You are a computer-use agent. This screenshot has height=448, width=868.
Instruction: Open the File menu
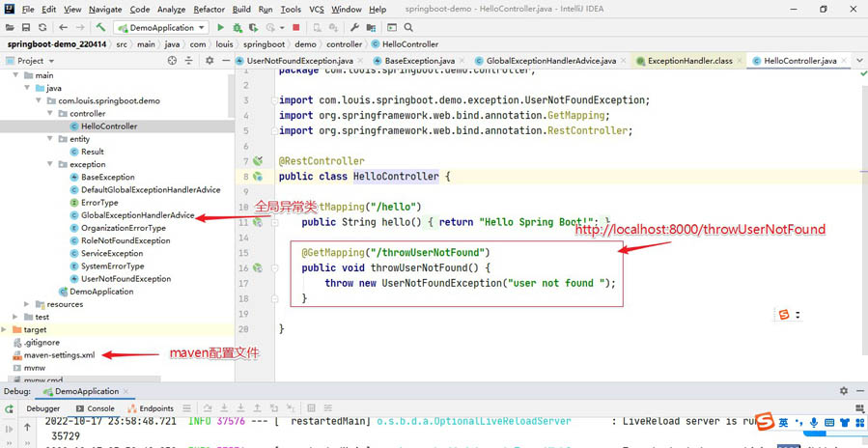pos(28,10)
